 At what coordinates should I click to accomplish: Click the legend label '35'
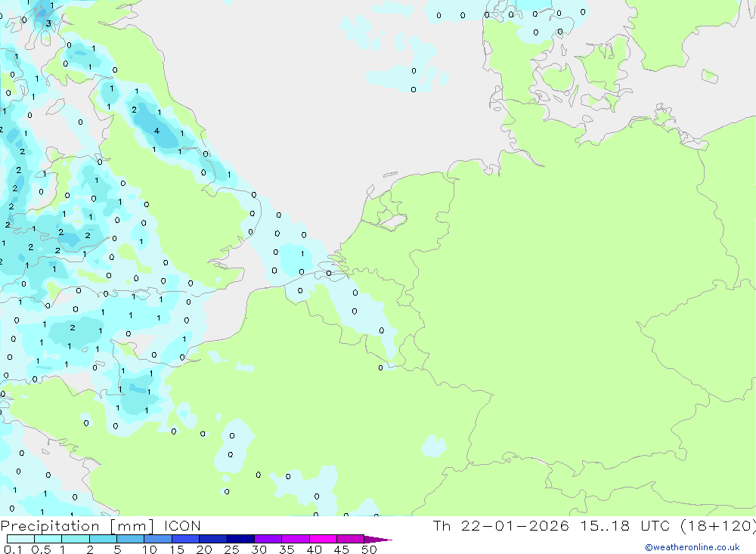pyautogui.click(x=287, y=549)
